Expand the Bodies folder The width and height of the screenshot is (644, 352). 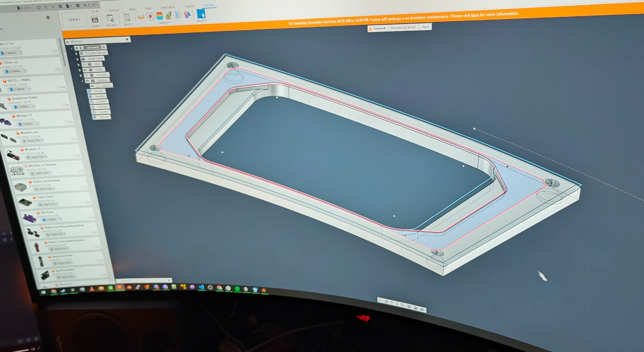(x=80, y=70)
